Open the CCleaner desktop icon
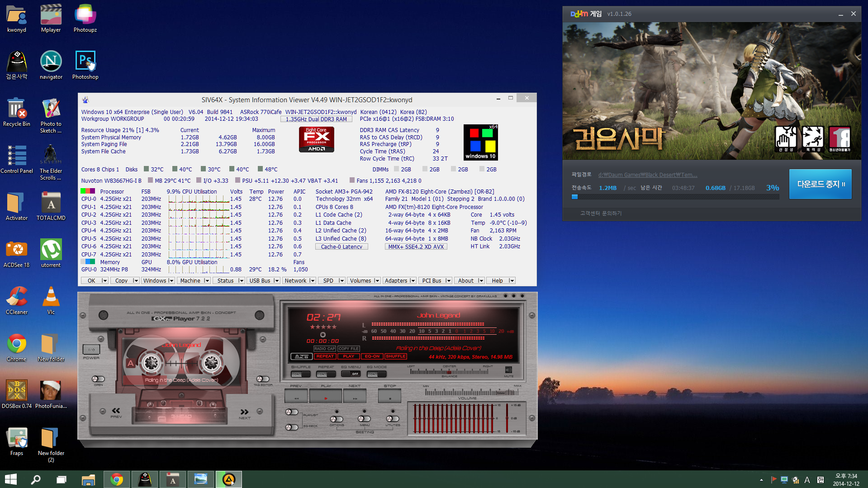The image size is (868, 488). pyautogui.click(x=17, y=301)
